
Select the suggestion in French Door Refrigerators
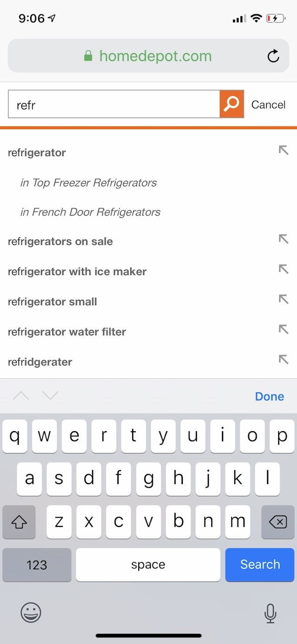[x=90, y=212]
